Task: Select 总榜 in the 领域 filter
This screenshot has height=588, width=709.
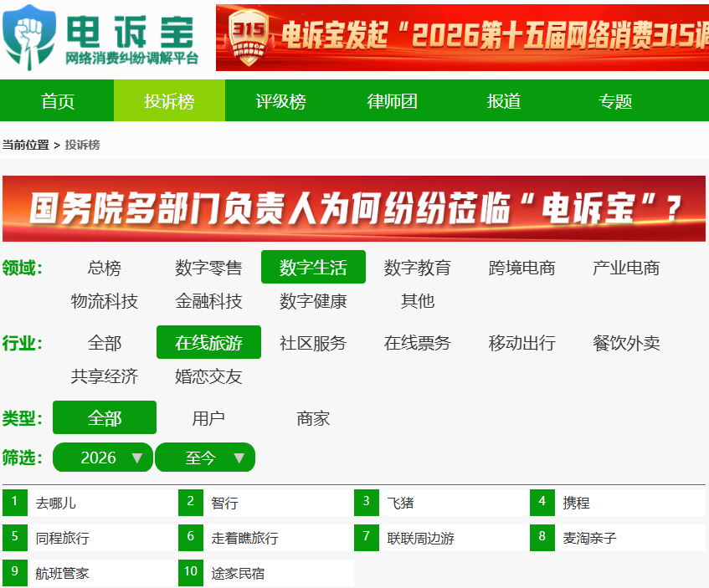Action: point(105,268)
